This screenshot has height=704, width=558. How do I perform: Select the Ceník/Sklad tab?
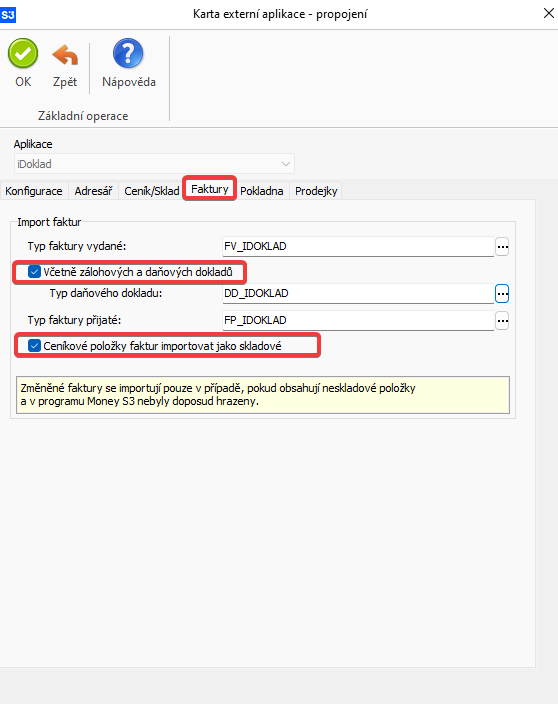point(152,191)
